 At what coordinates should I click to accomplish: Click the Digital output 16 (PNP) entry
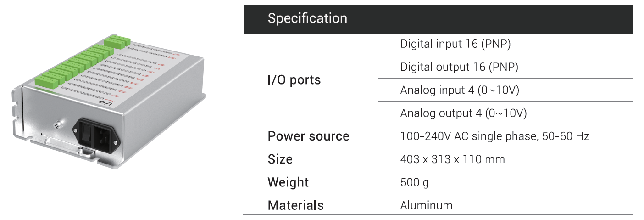tap(459, 67)
